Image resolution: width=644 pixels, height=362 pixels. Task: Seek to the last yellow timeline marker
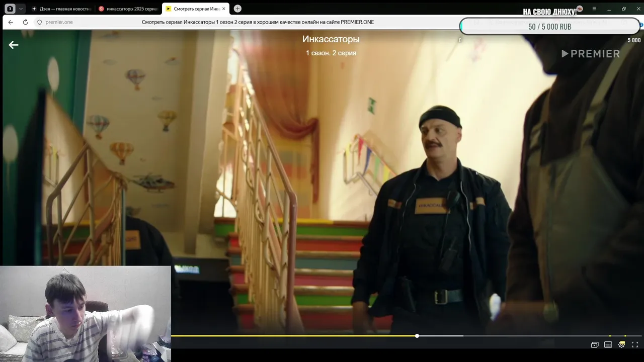625,335
